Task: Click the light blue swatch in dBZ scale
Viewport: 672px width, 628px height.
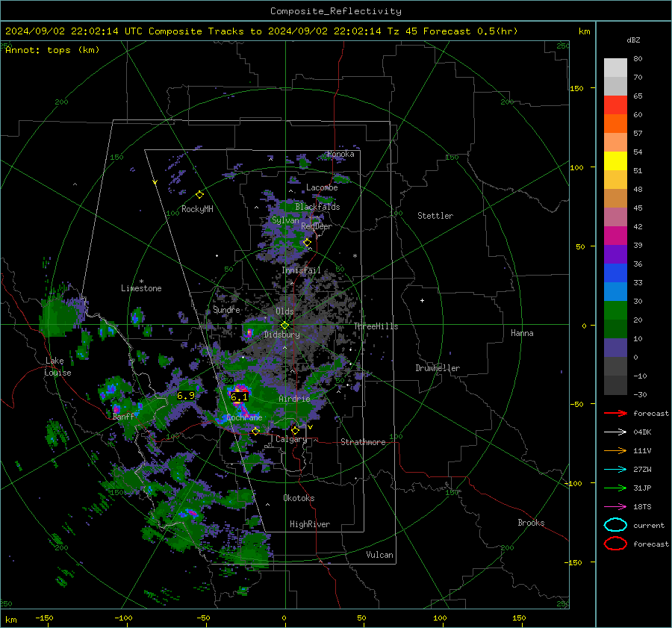Action: coord(615,291)
